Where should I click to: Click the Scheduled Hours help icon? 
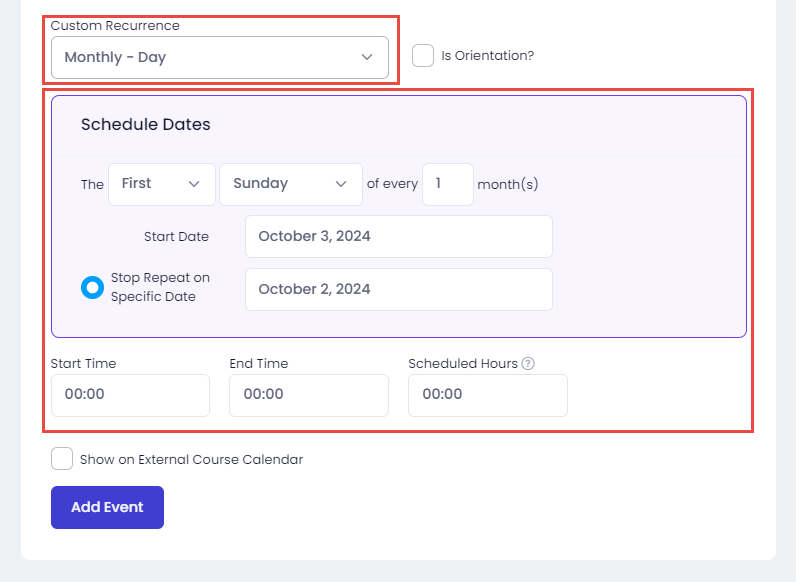528,364
